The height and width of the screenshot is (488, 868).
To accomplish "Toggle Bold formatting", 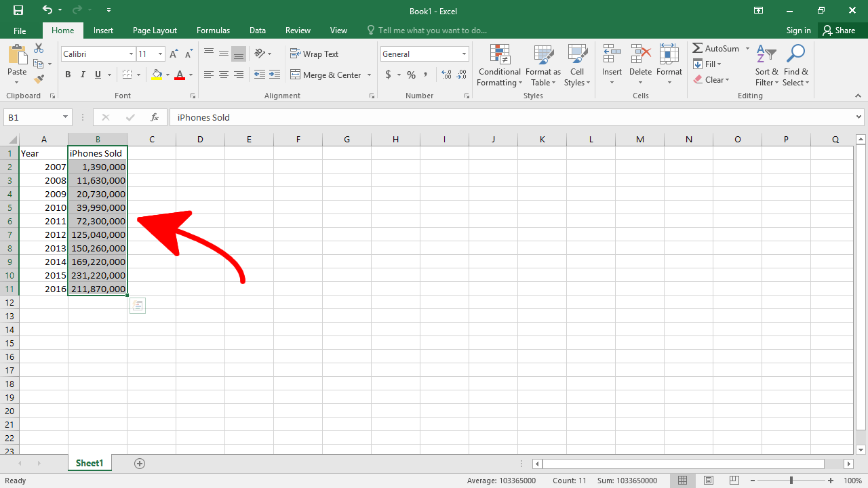I will tap(68, 75).
